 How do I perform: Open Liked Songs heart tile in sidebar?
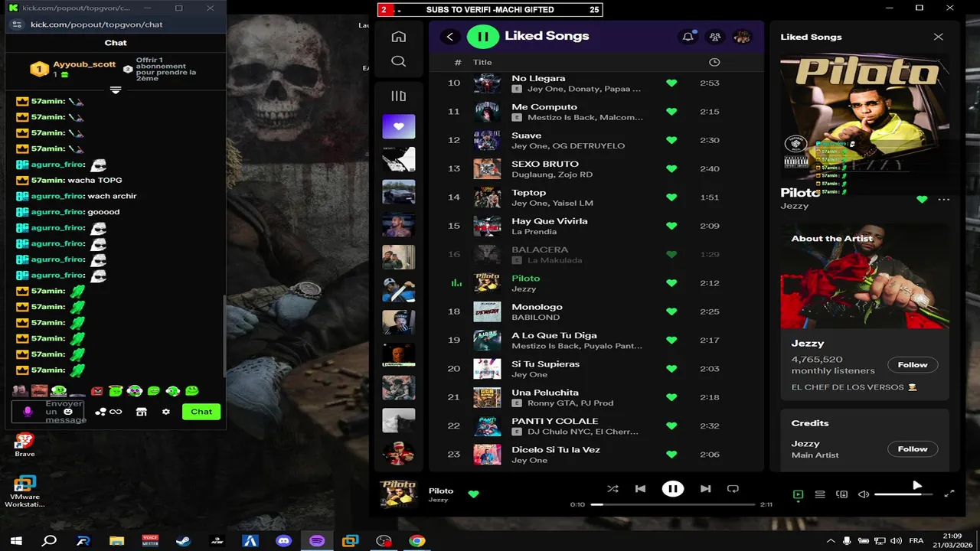pos(398,126)
